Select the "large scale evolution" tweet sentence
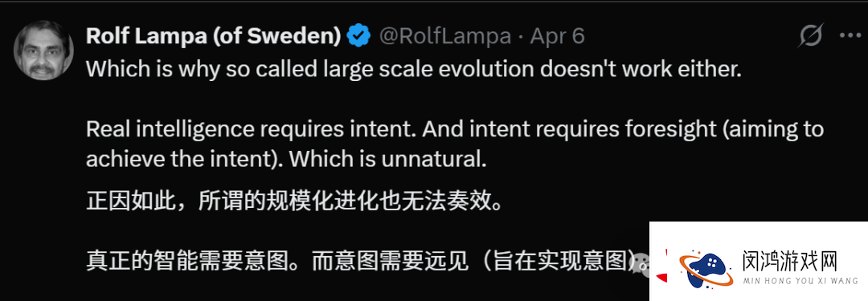 [x=413, y=68]
